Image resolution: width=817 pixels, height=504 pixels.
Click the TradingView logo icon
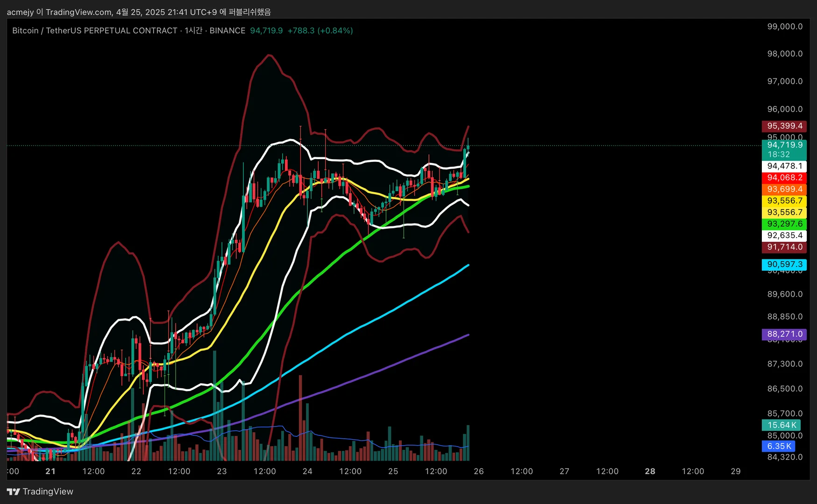(x=14, y=491)
